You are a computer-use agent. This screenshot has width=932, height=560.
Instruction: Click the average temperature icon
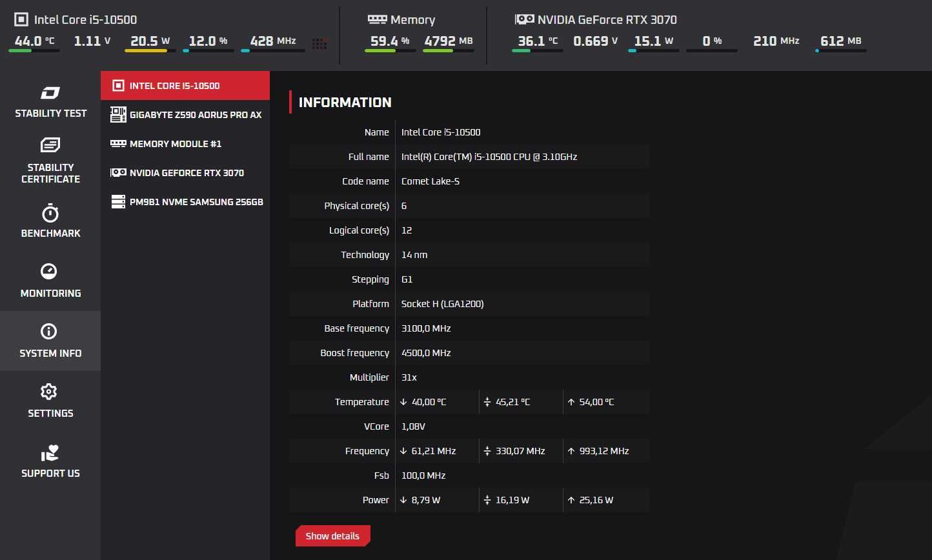click(487, 402)
